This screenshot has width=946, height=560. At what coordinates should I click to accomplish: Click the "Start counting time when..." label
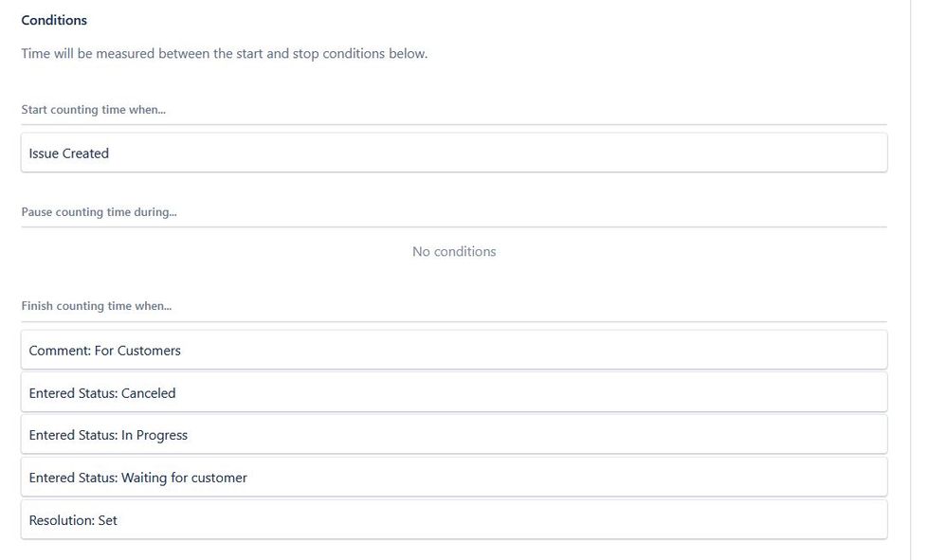pyautogui.click(x=93, y=109)
